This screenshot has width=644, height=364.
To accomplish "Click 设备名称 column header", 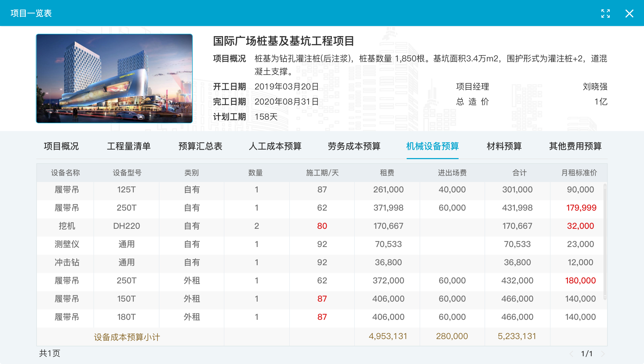I will [65, 173].
